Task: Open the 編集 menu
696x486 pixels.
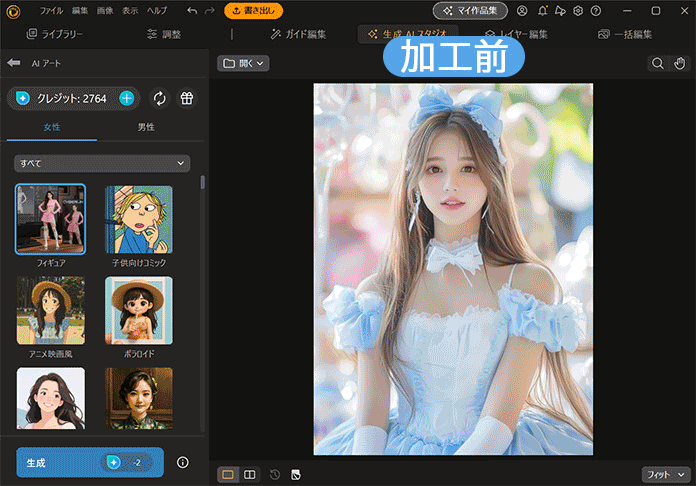Action: pos(80,11)
